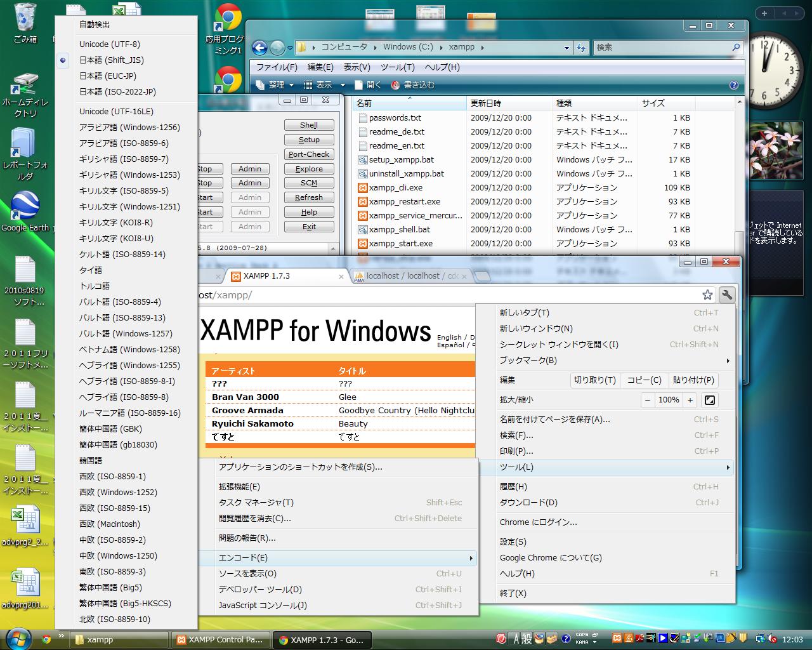Click the Explorer forward arrow button

click(277, 48)
